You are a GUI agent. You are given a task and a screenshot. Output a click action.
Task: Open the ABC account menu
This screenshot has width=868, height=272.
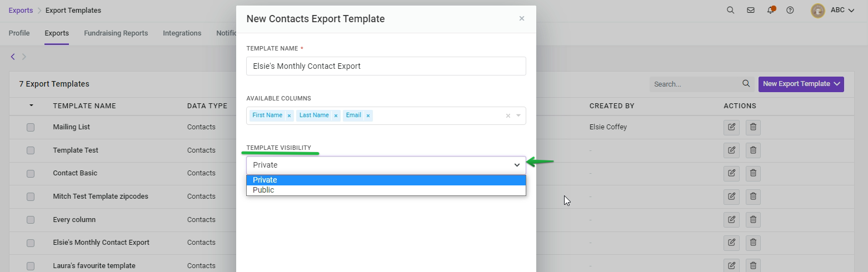(832, 10)
